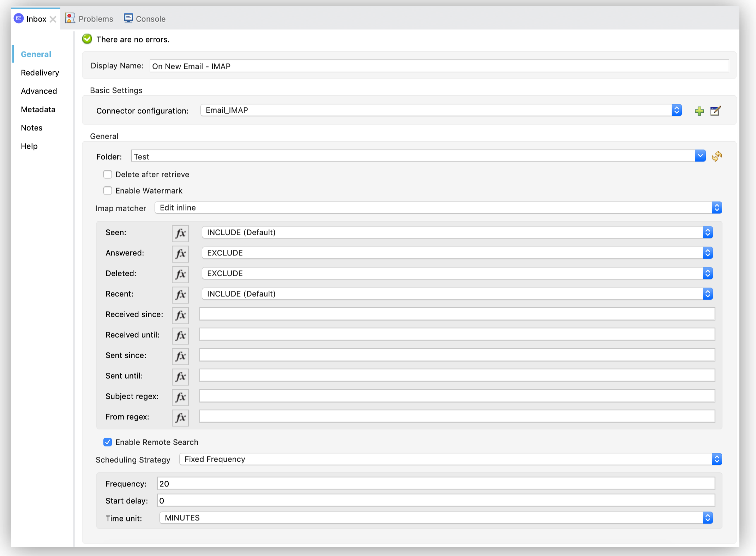Toggle the Delete after retrieve checkbox
This screenshot has width=756, height=556.
(107, 175)
